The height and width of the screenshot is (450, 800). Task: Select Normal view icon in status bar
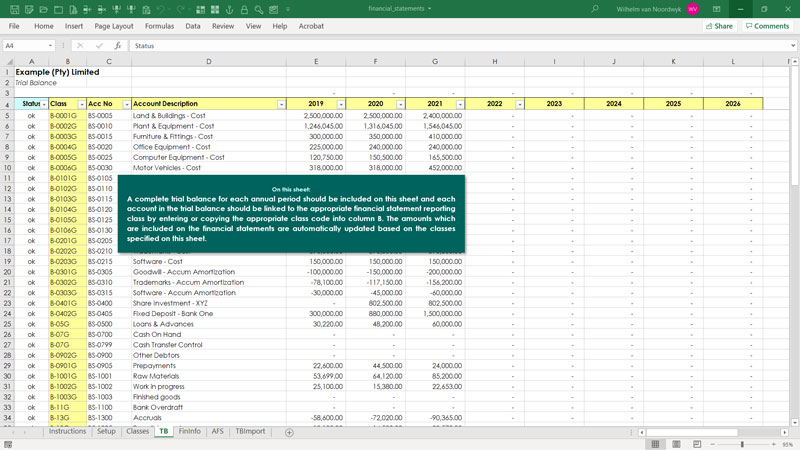tap(656, 444)
